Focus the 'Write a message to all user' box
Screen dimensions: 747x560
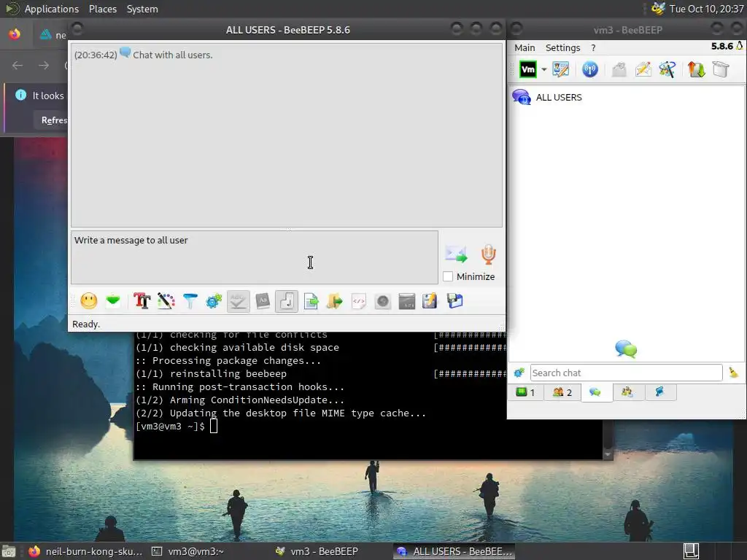[x=255, y=257]
